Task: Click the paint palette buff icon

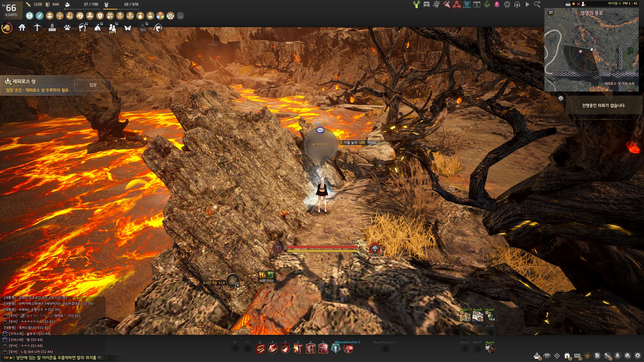Action: (x=80, y=16)
